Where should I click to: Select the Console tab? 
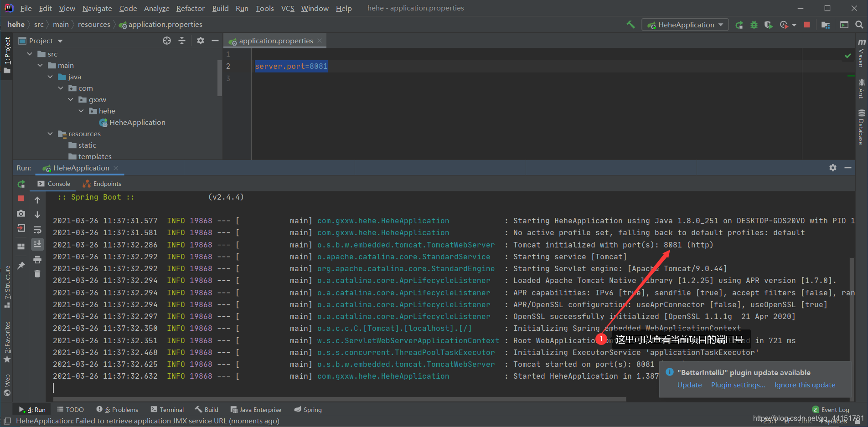(x=54, y=184)
